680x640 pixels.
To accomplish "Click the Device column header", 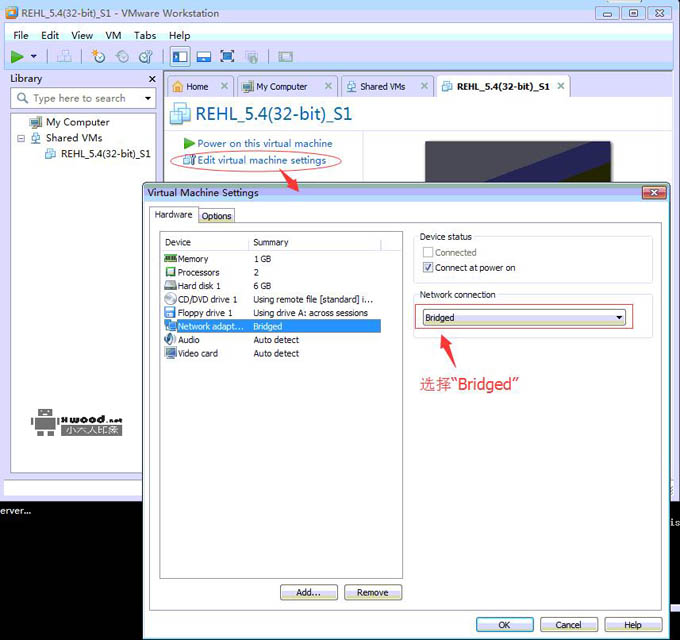I will point(205,242).
